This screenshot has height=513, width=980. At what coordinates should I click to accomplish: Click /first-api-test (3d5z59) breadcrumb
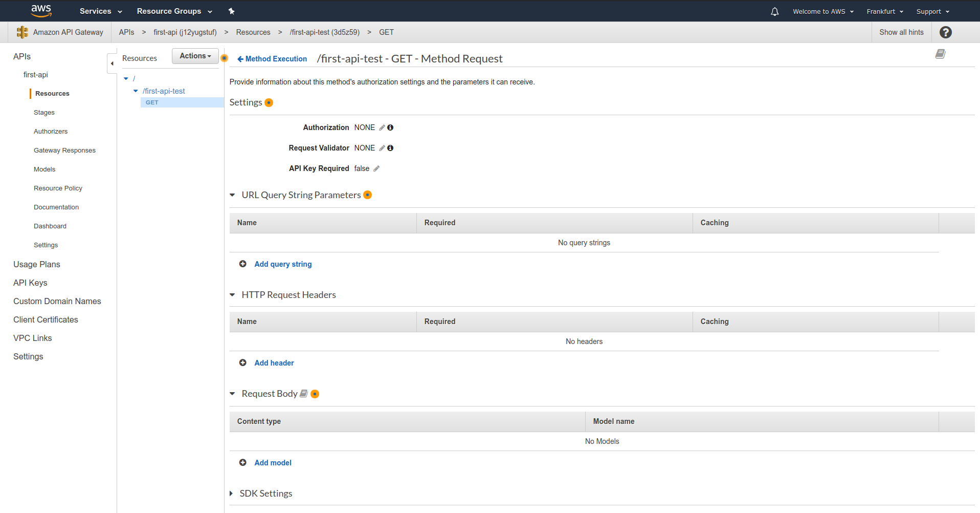(324, 32)
